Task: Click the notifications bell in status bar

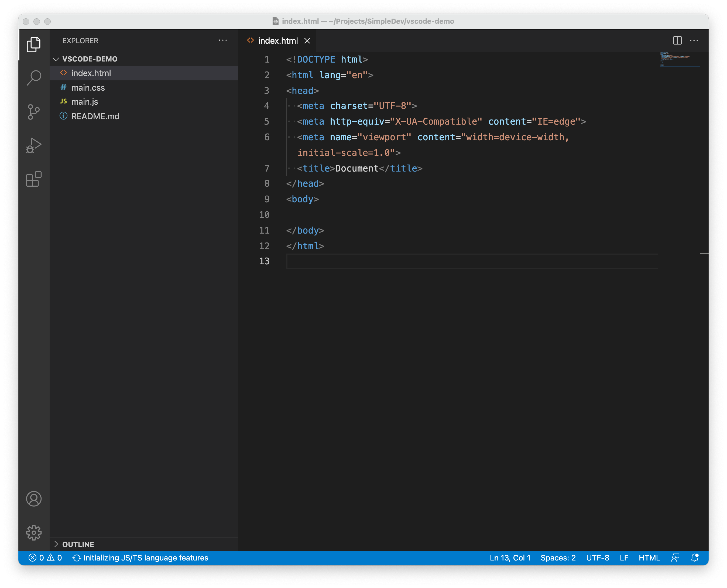Action: (x=694, y=558)
